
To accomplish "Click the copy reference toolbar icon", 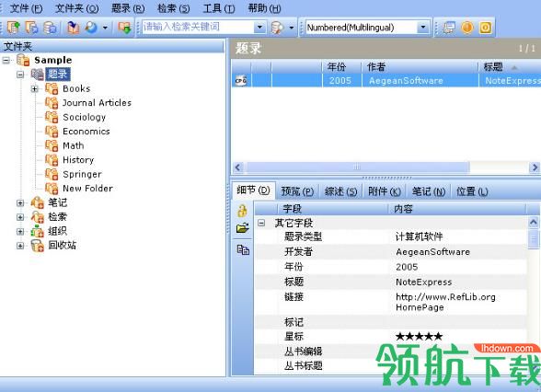I will click(x=31, y=28).
